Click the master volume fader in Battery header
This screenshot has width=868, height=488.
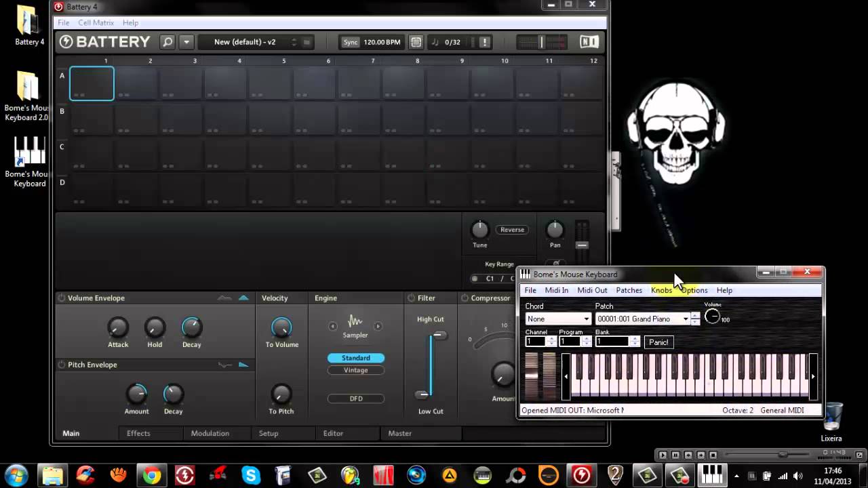[x=541, y=42]
